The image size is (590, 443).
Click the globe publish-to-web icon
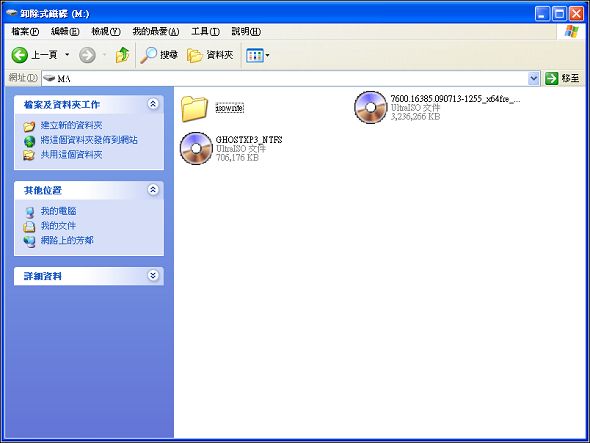tap(29, 141)
